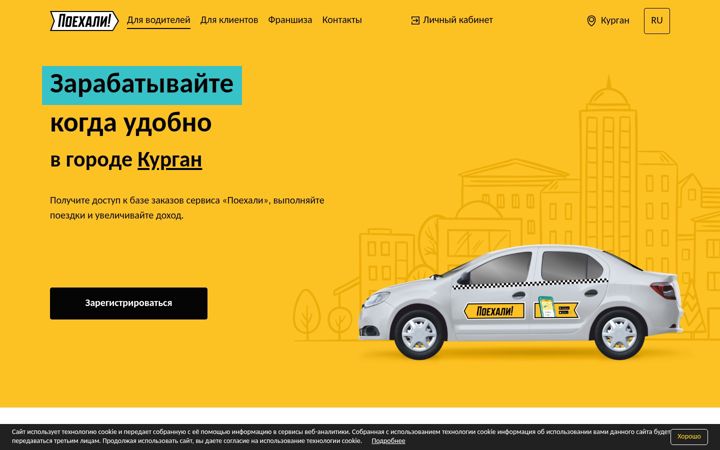The width and height of the screenshot is (720, 450).
Task: Click the taxi car image
Action: (520, 302)
